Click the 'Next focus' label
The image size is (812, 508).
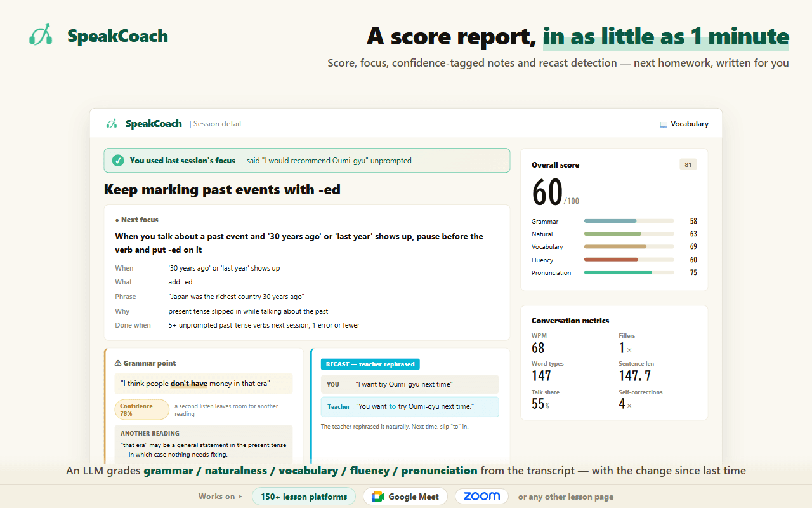[140, 220]
